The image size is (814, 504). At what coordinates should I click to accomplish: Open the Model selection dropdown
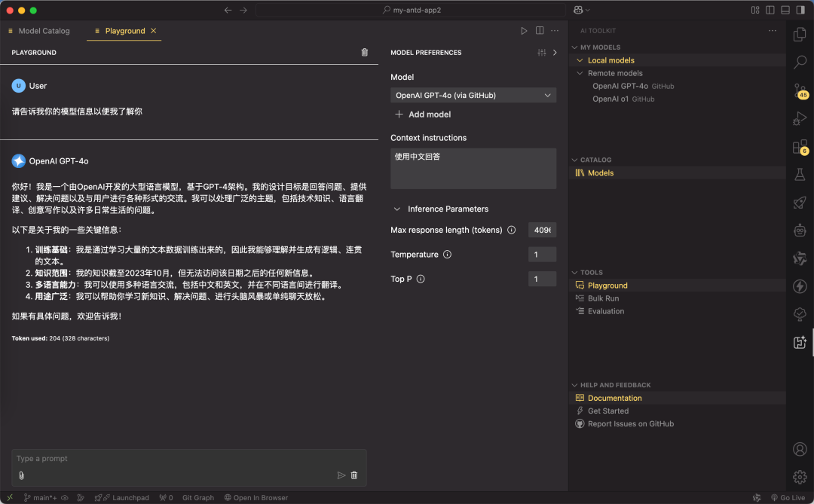[473, 95]
